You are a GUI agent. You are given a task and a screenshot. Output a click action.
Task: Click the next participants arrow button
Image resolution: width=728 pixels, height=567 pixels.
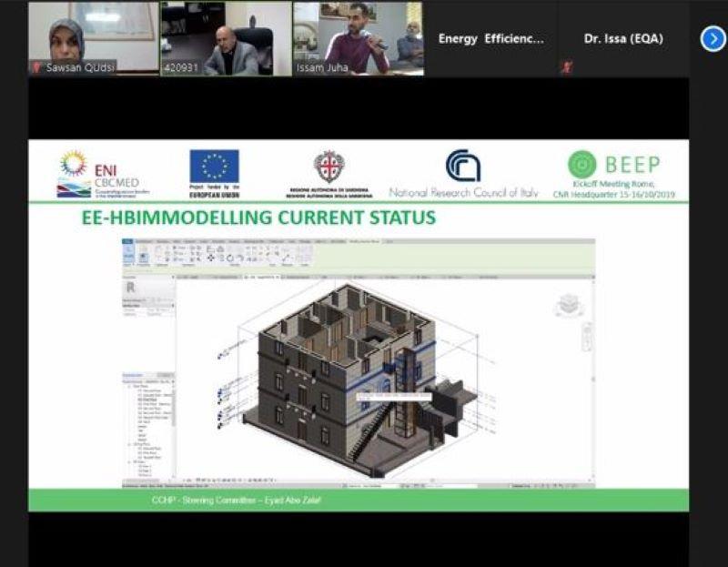[713, 39]
